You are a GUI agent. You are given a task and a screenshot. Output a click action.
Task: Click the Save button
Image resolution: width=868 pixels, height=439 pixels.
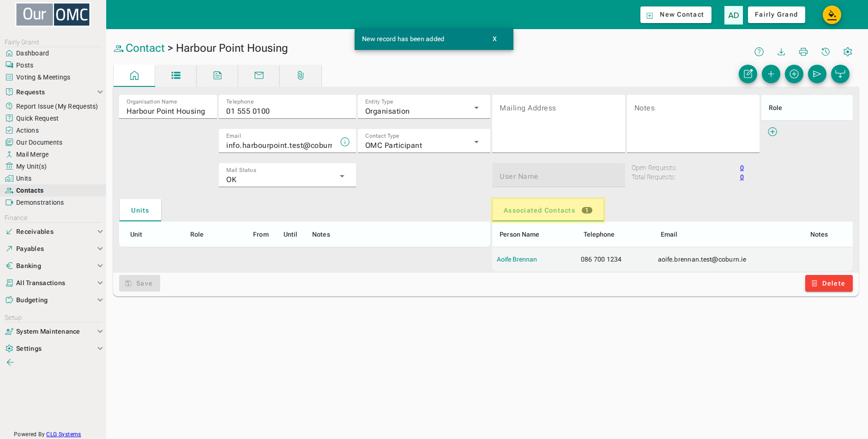(x=139, y=283)
